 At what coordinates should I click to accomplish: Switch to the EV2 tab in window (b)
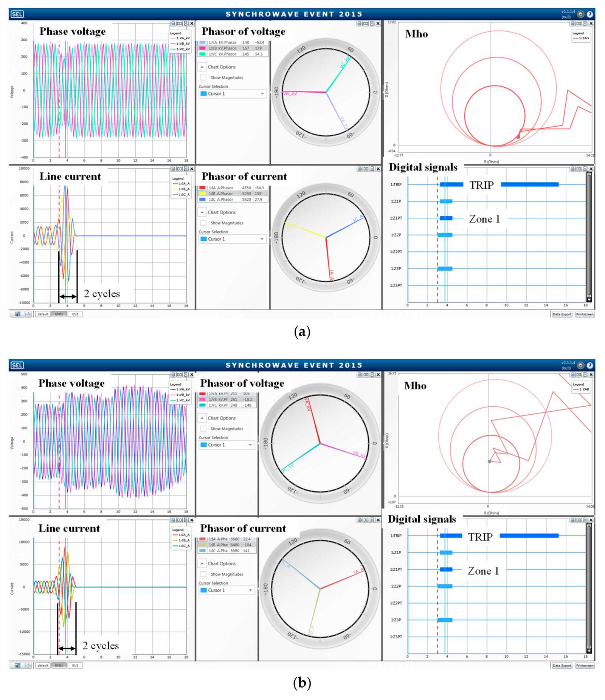coord(75,665)
